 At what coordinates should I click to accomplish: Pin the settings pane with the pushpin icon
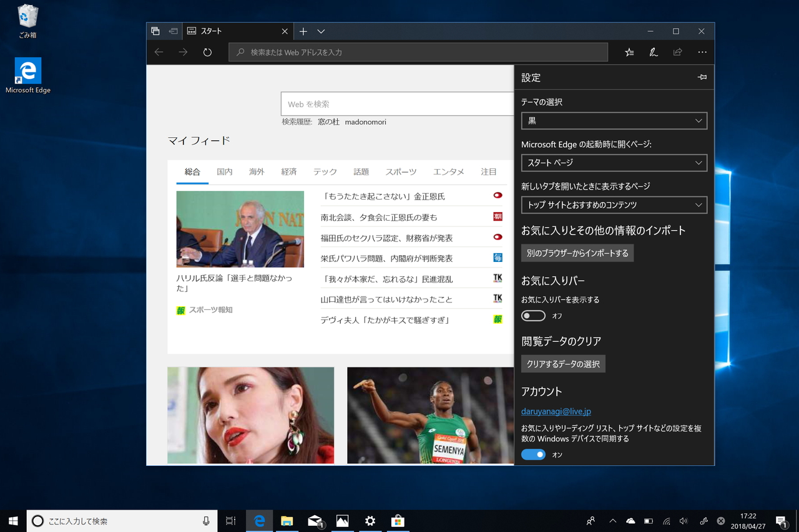coord(702,77)
